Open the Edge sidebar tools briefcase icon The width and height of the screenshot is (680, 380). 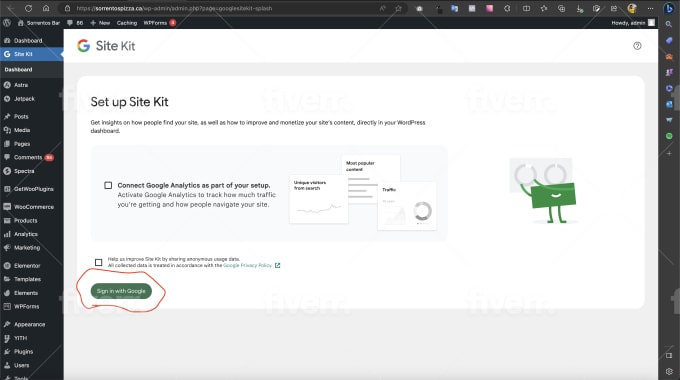(669, 56)
